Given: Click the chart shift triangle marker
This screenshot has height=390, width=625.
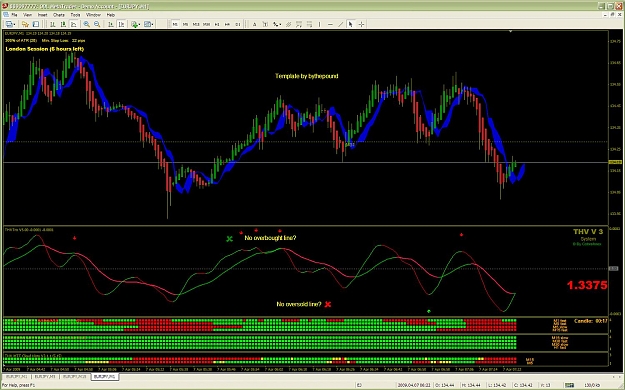Looking at the screenshot, I should tap(510, 31).
